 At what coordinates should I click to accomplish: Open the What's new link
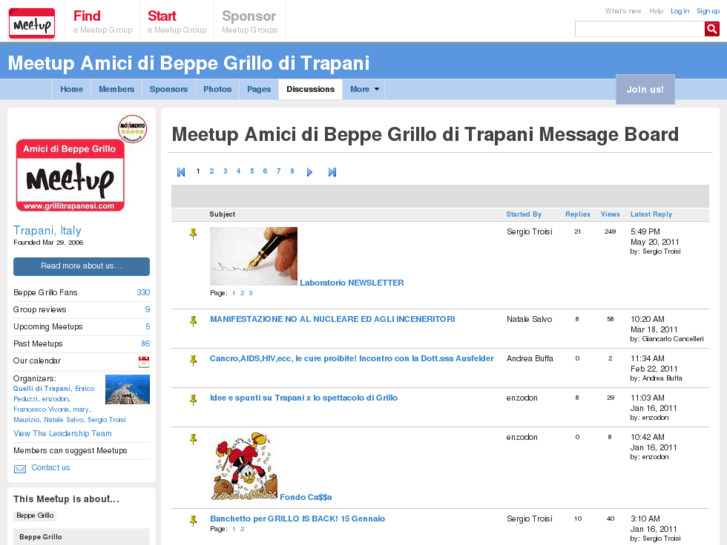623,11
